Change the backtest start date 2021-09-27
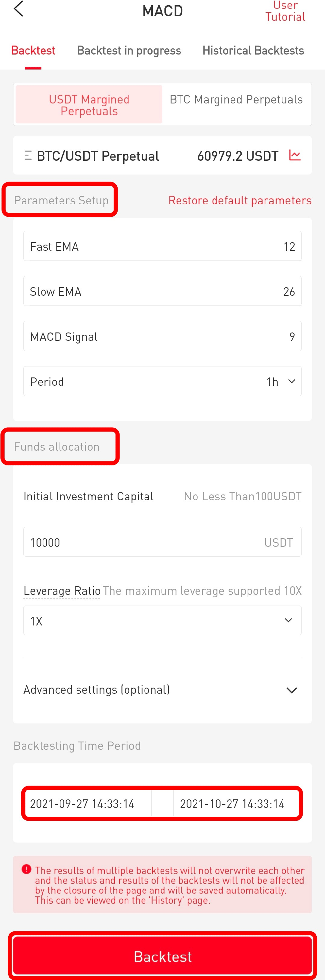The image size is (325, 980). tap(82, 804)
